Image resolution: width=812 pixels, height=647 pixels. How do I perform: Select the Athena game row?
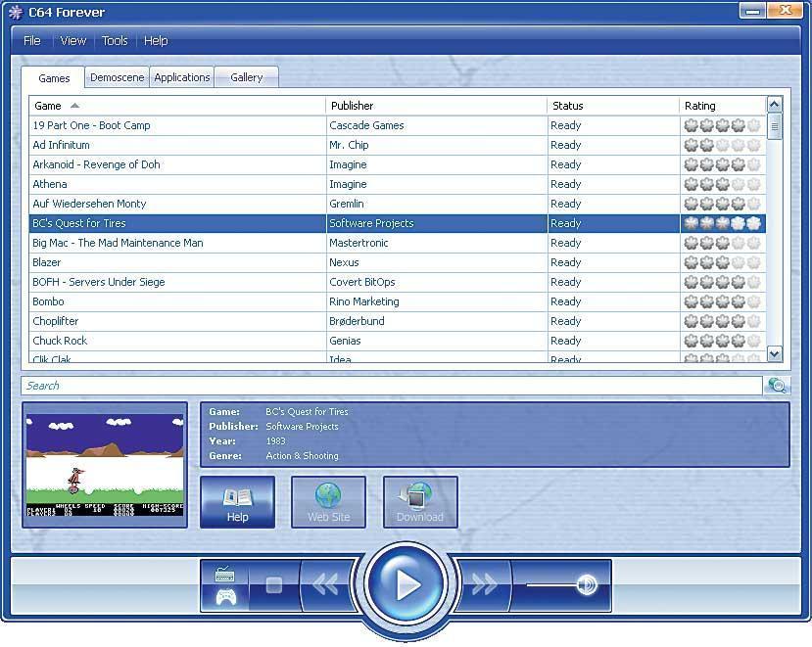coord(398,184)
